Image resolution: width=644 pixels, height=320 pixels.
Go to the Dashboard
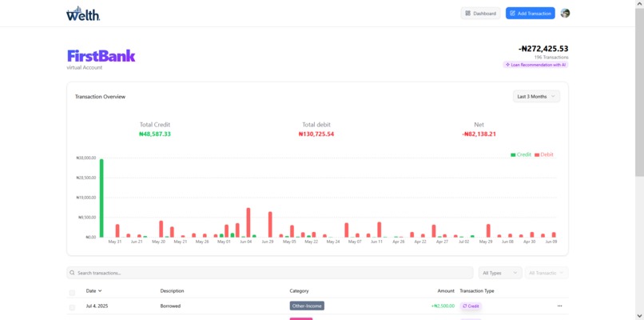point(480,13)
